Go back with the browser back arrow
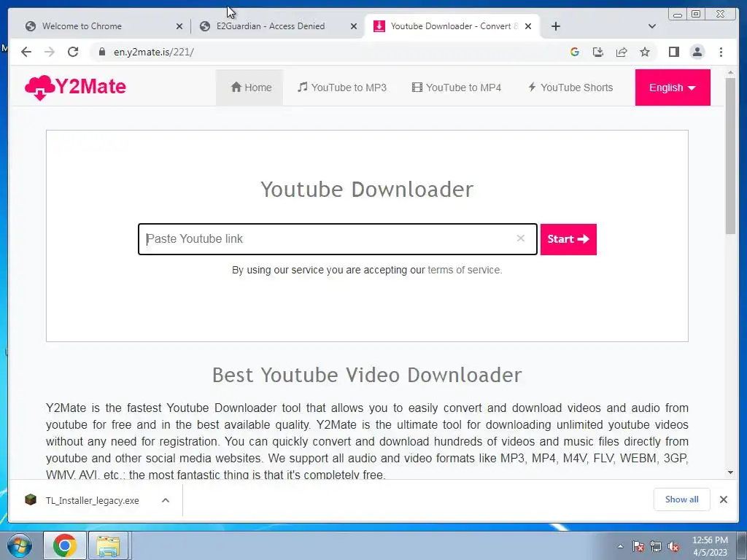The image size is (747, 560). (x=26, y=52)
